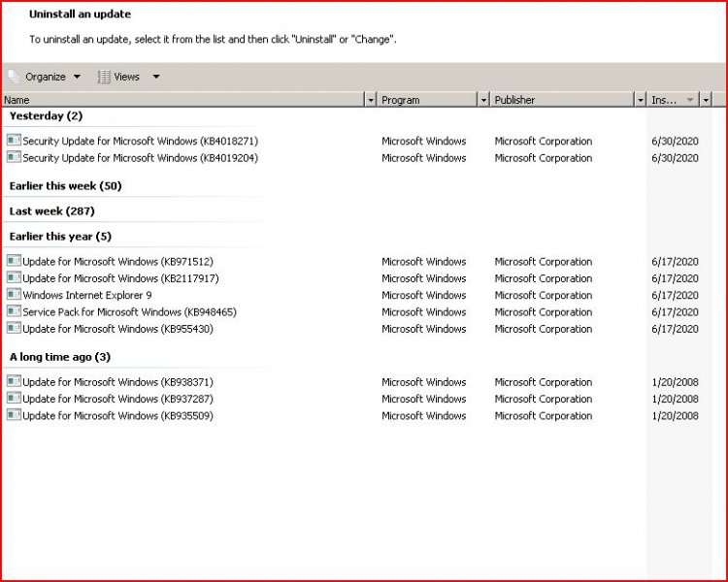
Task: Click the KB971512 update icon
Action: point(14,261)
